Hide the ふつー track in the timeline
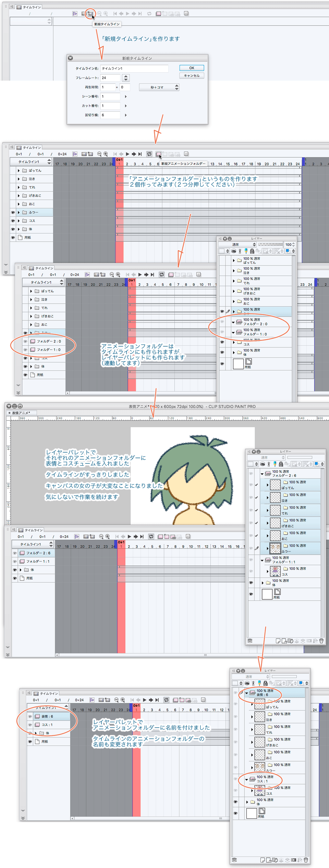This screenshot has height=868, width=329. pos(13,213)
